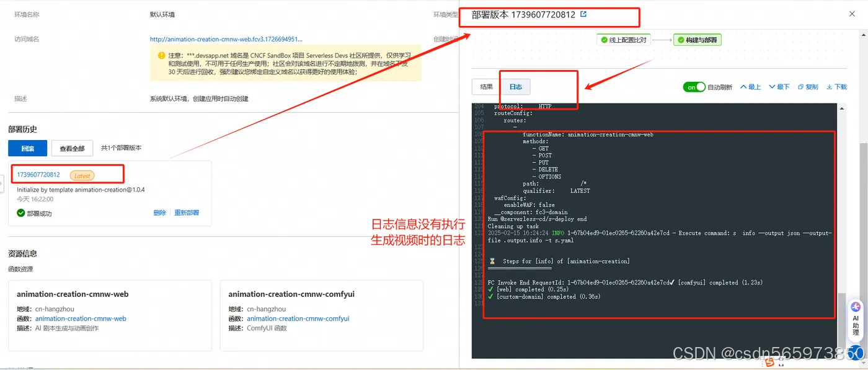Click the green check in 线上配置比对 step
Image resolution: width=868 pixels, height=370 pixels.
604,40
